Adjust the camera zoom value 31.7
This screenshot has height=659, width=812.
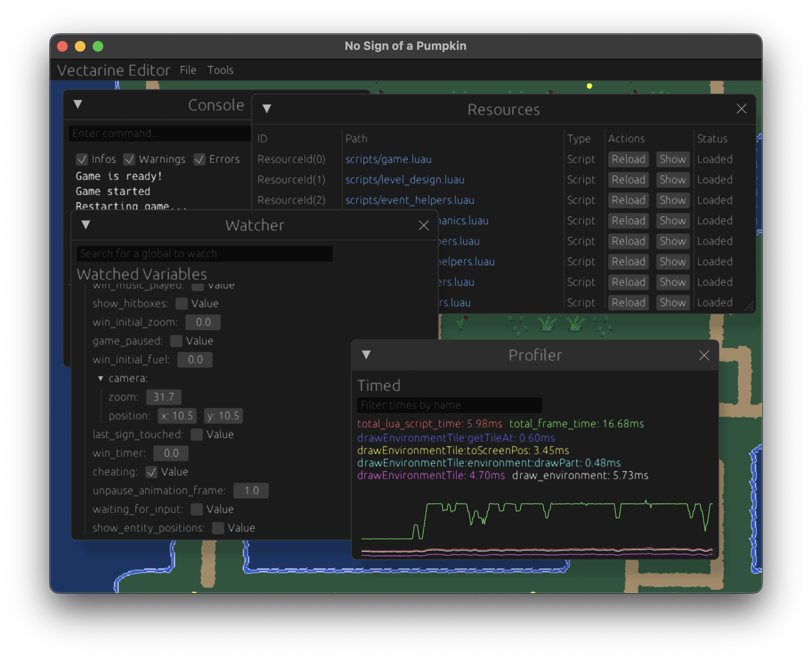[163, 397]
